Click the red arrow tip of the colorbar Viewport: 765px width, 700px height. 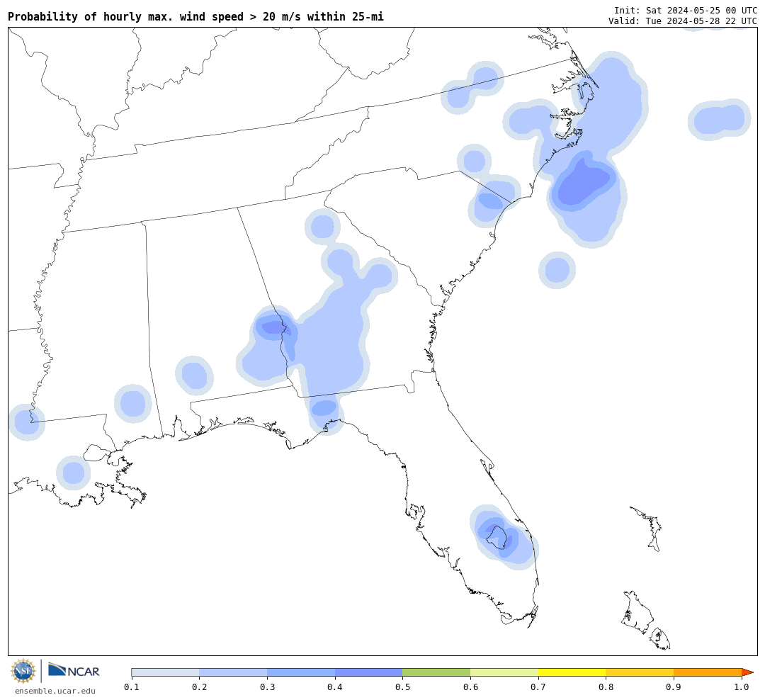[747, 672]
